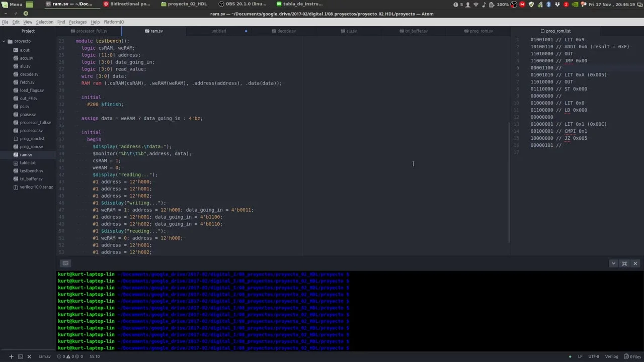The image size is (644, 362).
Task: Change the UTF-8 file encoding
Action: tap(594, 356)
